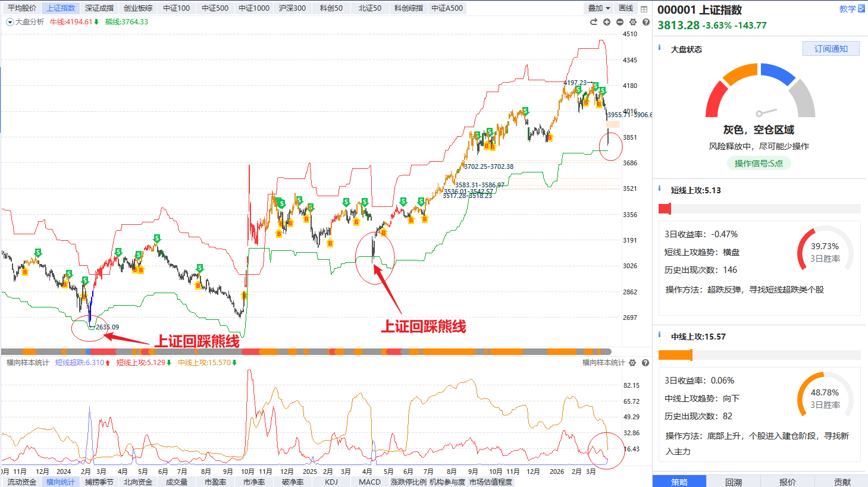Viewport: 868px width, 487px height.
Task: Click the redo/refresh arrow icon above chart
Action: click(x=593, y=22)
